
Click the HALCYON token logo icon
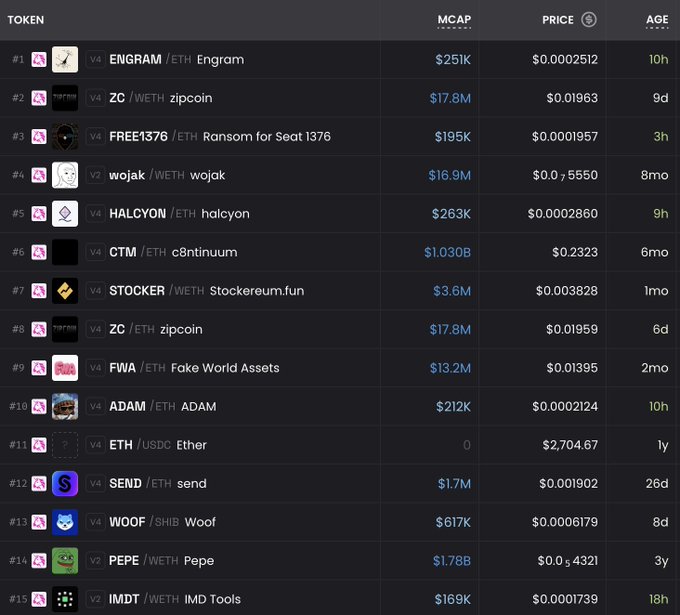65,213
